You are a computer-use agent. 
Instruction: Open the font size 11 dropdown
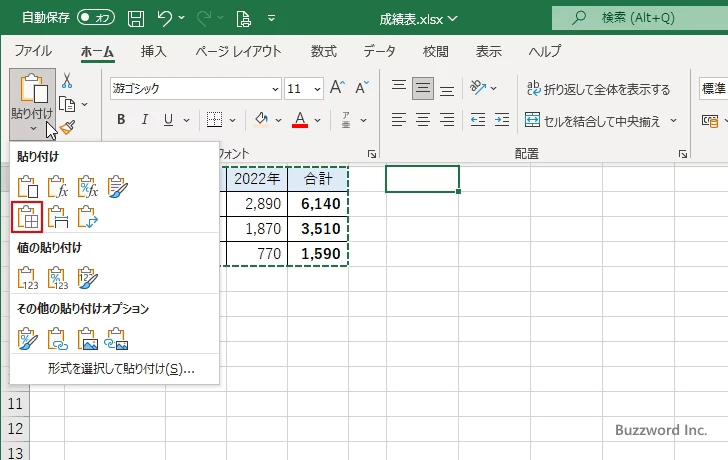coord(317,89)
